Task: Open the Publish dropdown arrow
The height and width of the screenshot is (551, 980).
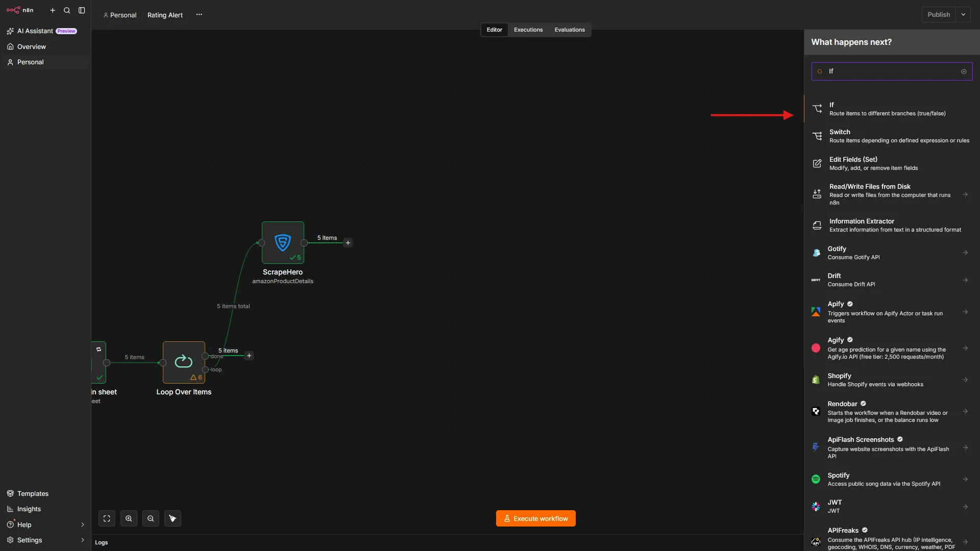Action: [x=963, y=15]
